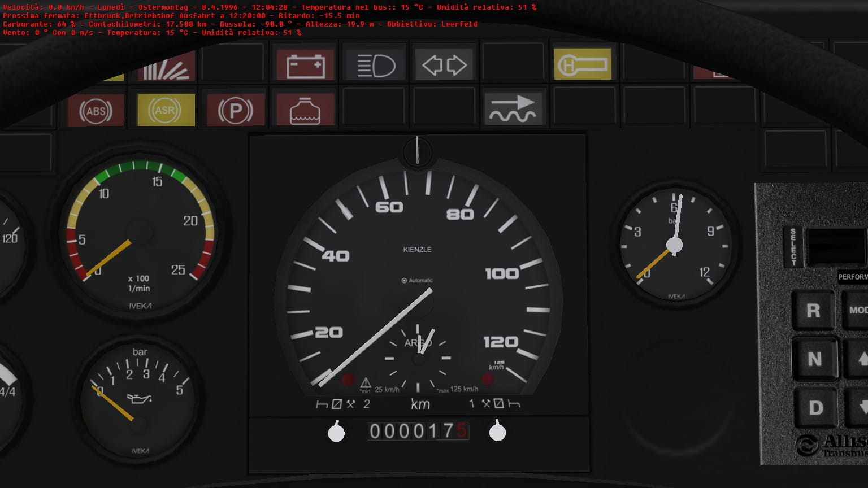The height and width of the screenshot is (488, 868).
Task: Turn the left tachograph knob
Action: [x=336, y=432]
